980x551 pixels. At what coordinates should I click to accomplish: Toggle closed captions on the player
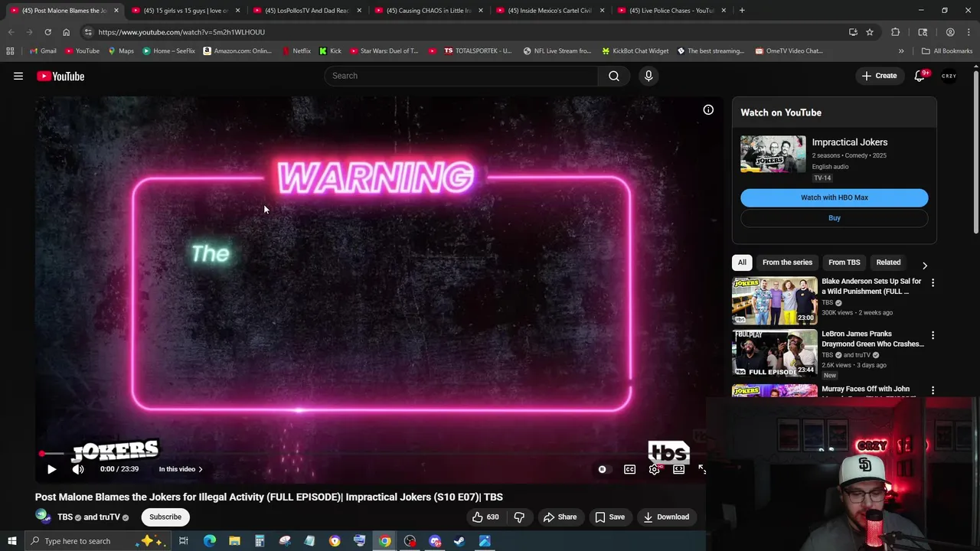[x=629, y=469]
